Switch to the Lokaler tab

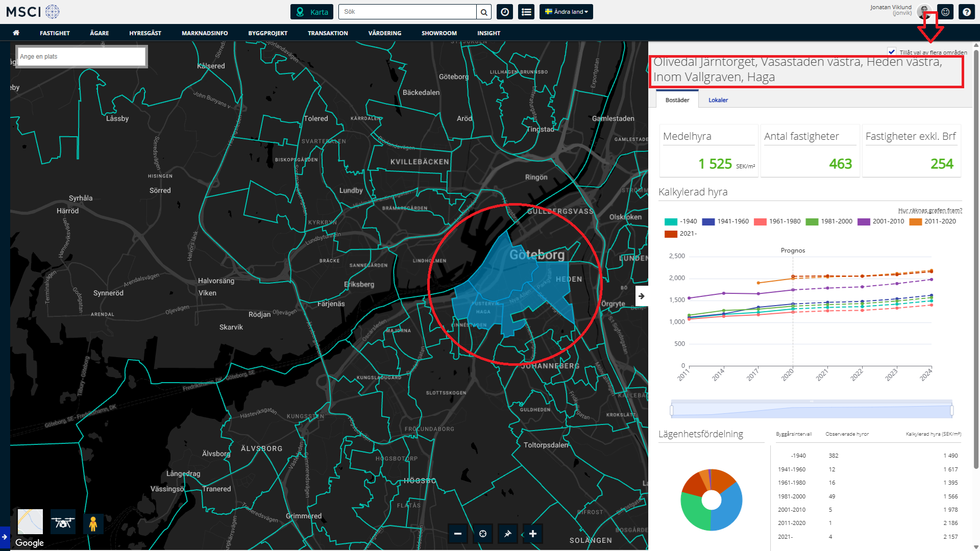(718, 100)
